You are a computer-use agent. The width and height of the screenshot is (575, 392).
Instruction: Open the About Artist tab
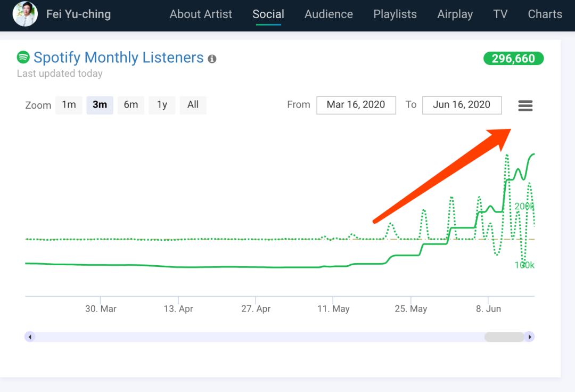(x=201, y=14)
